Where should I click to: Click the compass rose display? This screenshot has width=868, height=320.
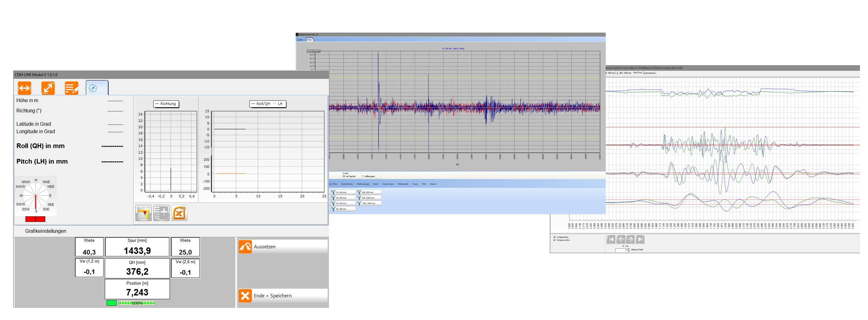(x=35, y=196)
